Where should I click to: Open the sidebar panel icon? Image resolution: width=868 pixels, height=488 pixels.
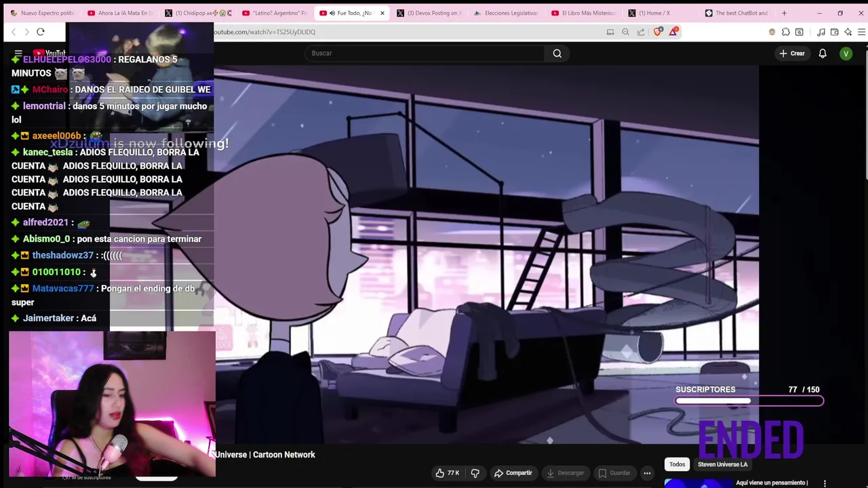pos(800,32)
